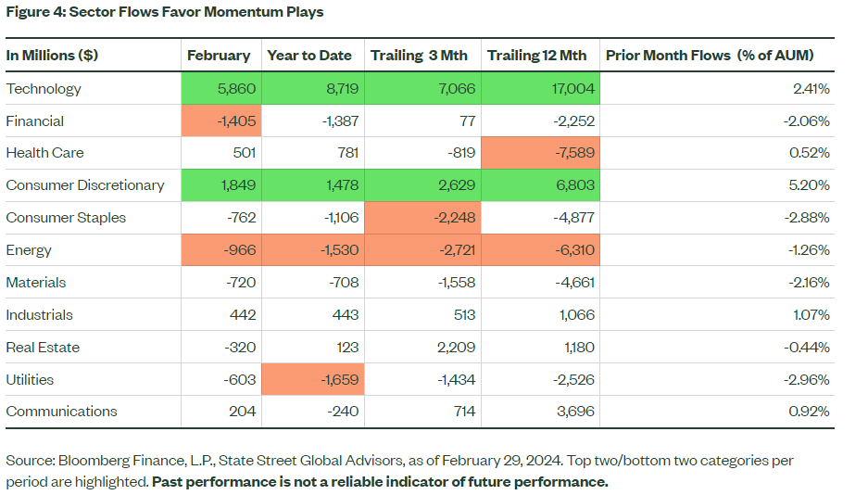The image size is (868, 495).
Task: Click the Prior Month Flows column header
Action: click(x=710, y=55)
